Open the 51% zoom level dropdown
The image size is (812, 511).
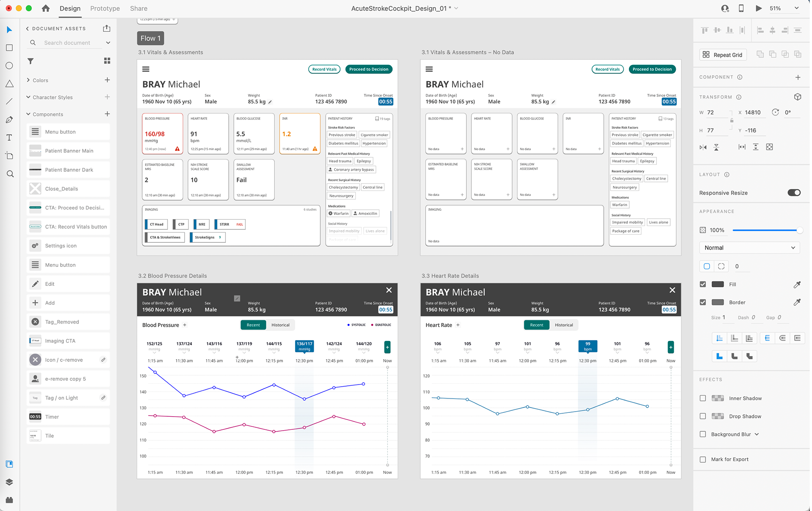click(796, 8)
